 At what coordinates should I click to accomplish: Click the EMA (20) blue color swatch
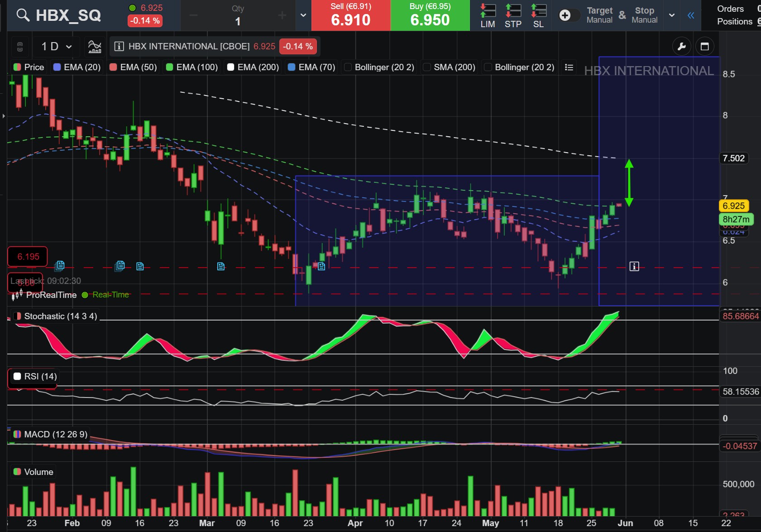pos(57,67)
